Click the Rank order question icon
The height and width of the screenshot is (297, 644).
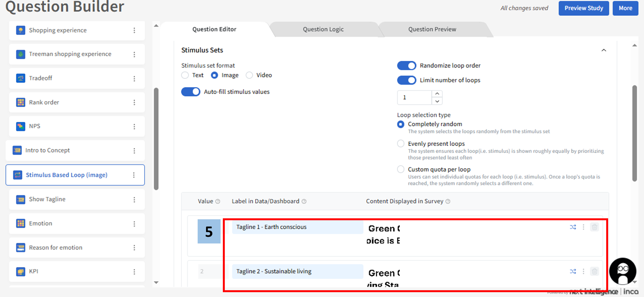[x=21, y=102]
